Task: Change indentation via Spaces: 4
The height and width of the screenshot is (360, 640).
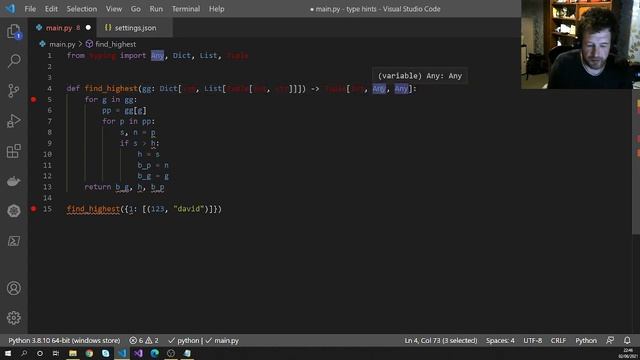Action: (500, 340)
